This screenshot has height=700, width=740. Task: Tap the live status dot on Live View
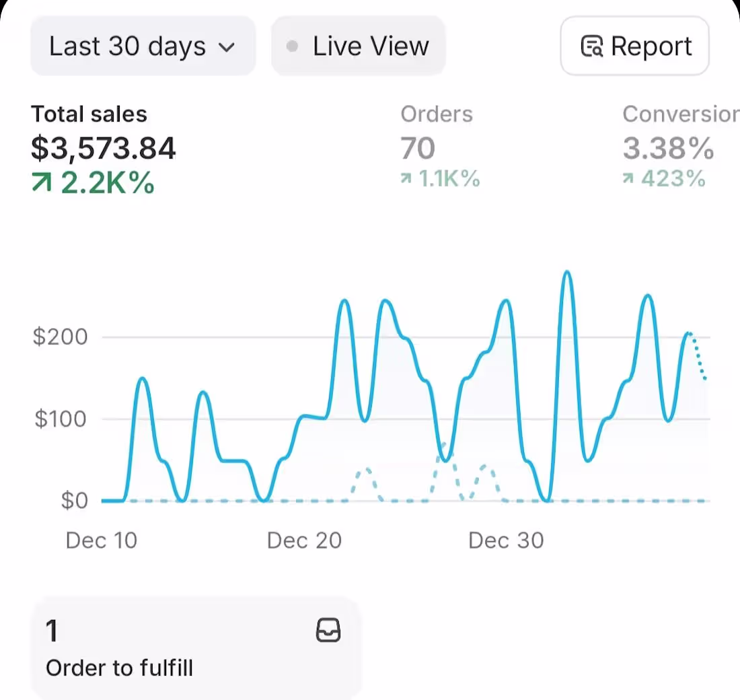coord(292,46)
